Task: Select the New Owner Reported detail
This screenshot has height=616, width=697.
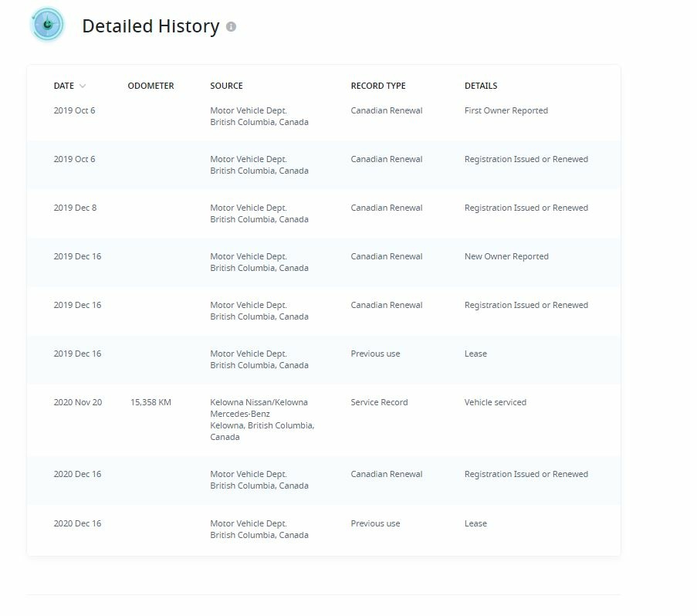Action: pyautogui.click(x=506, y=256)
